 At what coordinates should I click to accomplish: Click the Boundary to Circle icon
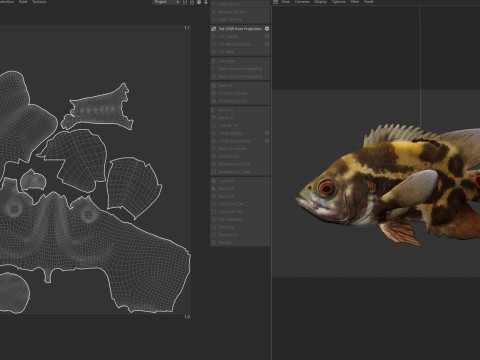click(x=214, y=164)
